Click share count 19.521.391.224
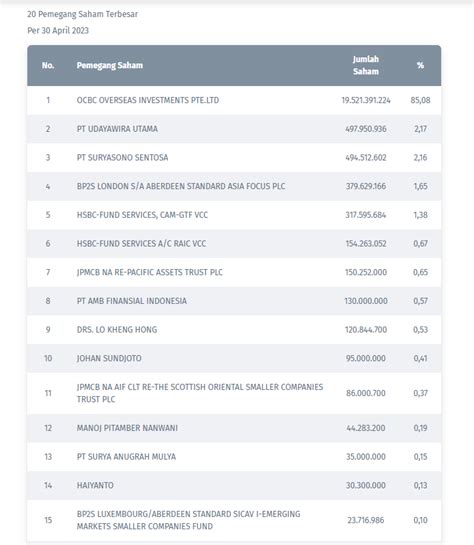The image size is (474, 545). 366,100
